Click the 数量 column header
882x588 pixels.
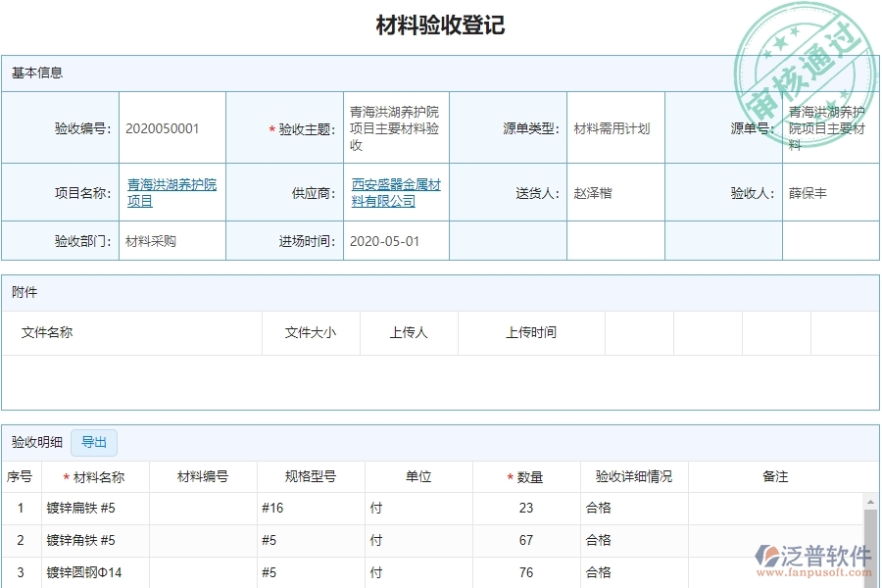(x=526, y=476)
